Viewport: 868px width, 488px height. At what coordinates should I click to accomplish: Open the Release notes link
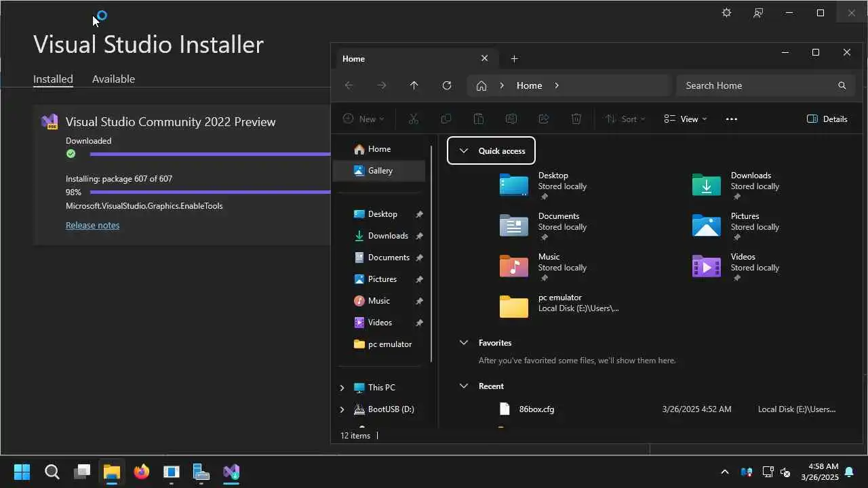[92, 225]
